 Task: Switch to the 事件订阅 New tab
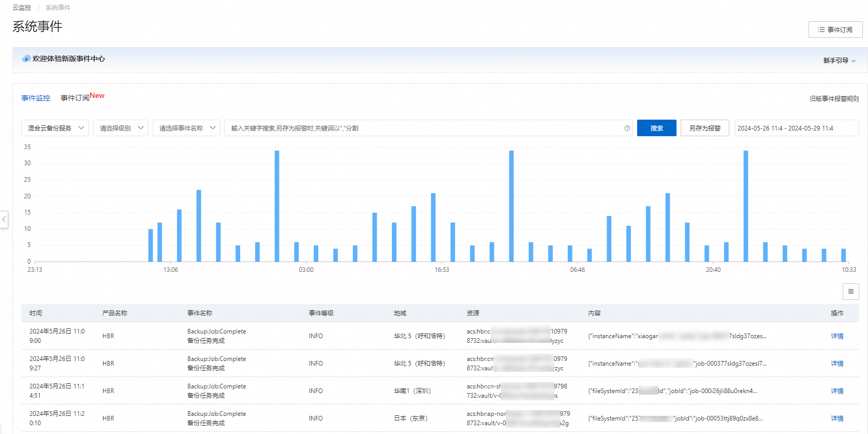click(x=82, y=97)
